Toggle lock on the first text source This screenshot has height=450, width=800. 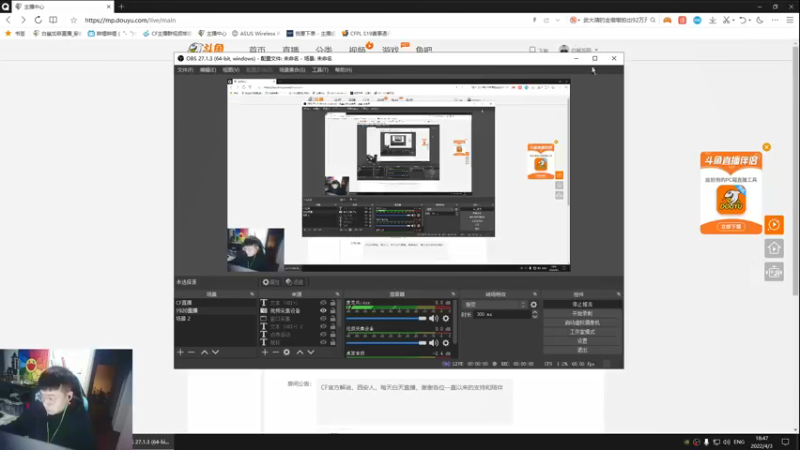coord(333,303)
